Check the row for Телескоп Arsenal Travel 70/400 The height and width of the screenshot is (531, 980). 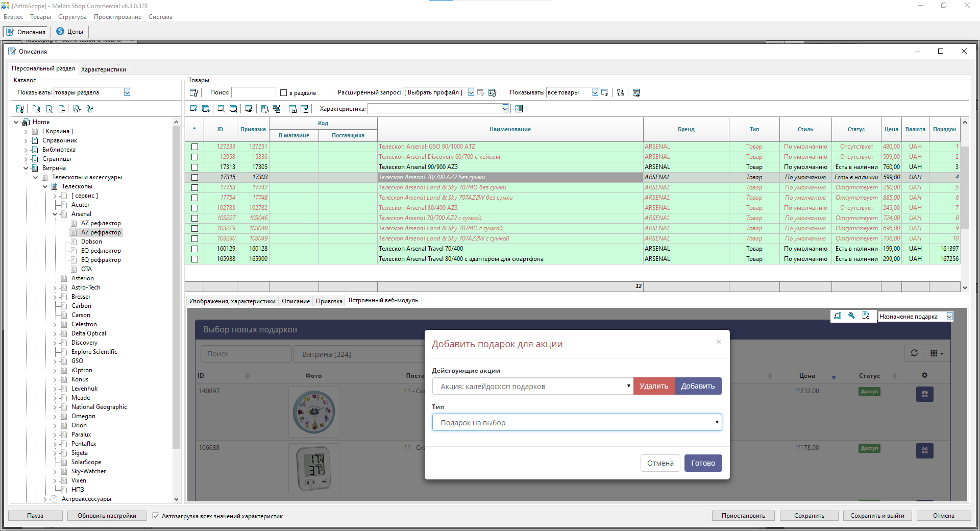tap(194, 249)
